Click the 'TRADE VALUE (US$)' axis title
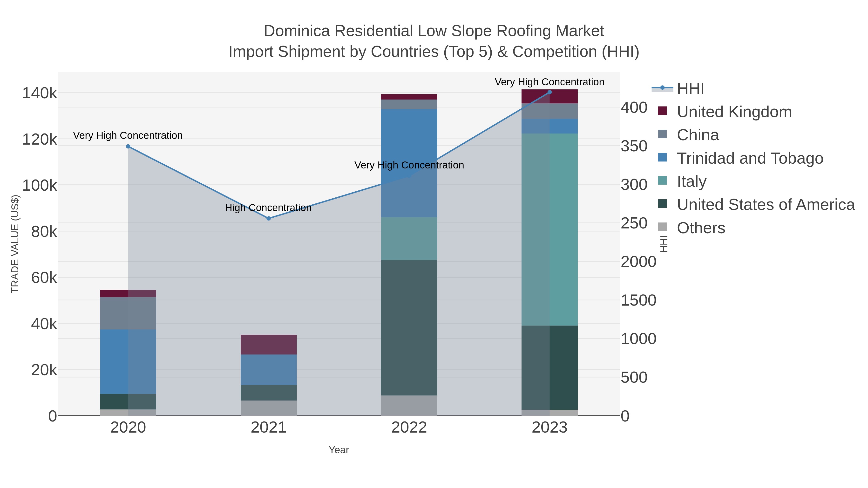The image size is (868, 488). (x=15, y=244)
